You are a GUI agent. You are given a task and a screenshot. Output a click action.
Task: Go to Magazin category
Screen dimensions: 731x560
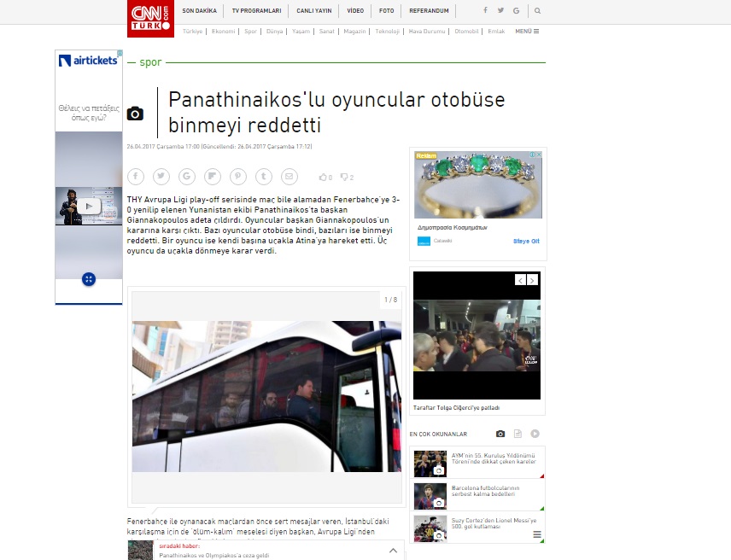[x=354, y=32]
